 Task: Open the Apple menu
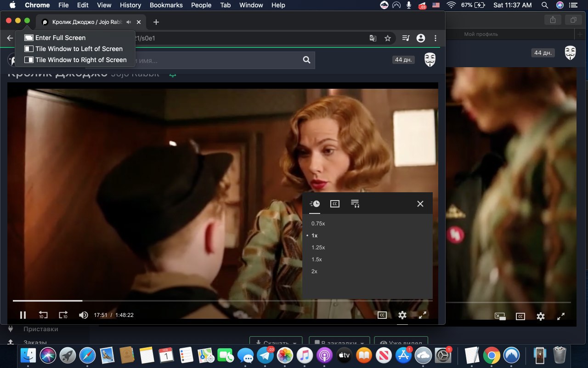[12, 5]
